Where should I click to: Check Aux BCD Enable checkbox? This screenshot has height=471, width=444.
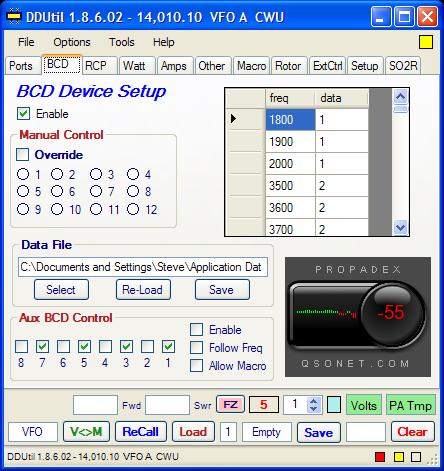[x=196, y=329]
